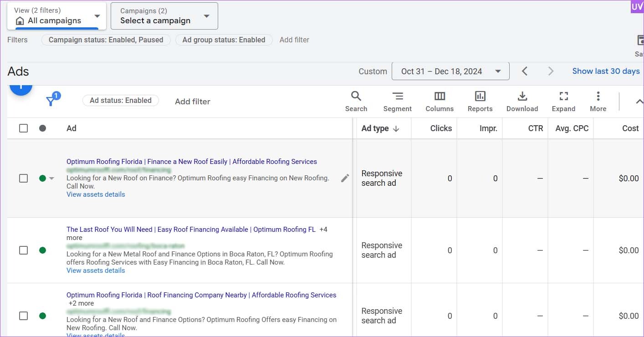Sort by the Cost column header
The height and width of the screenshot is (337, 644).
(x=630, y=128)
